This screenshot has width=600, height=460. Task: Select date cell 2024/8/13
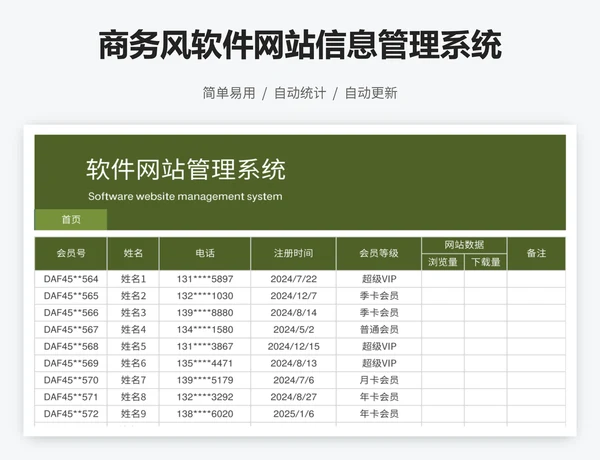point(293,363)
